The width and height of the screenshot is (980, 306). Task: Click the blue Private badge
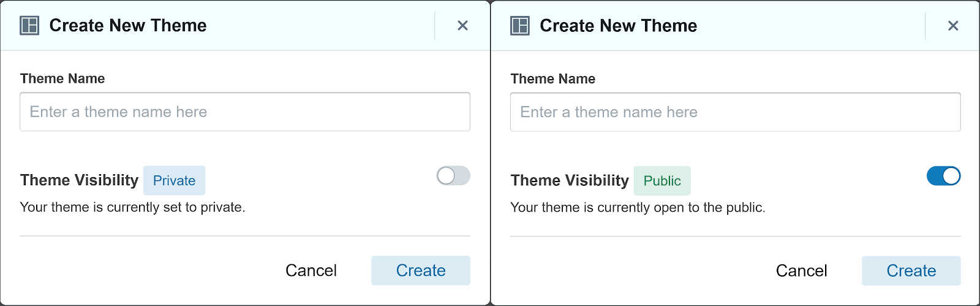coord(174,180)
